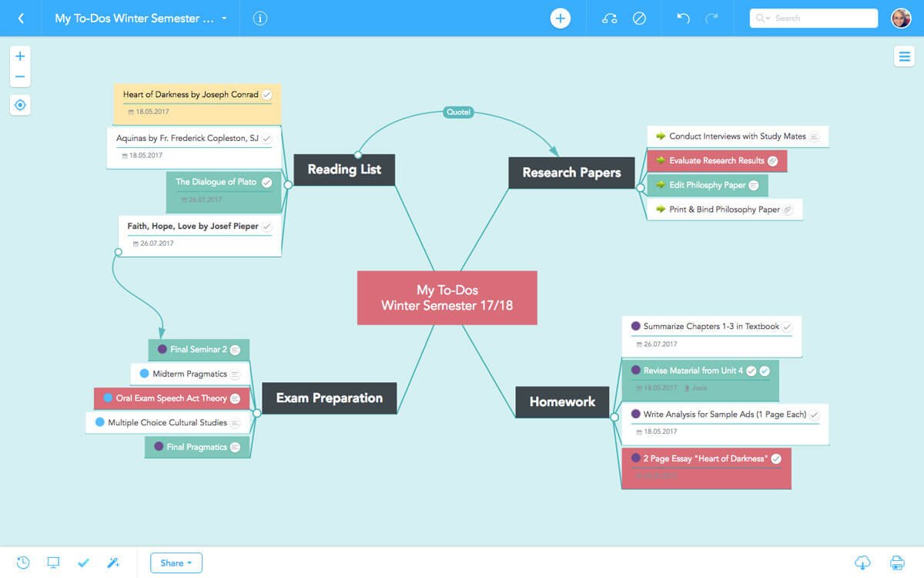This screenshot has height=578, width=924.
Task: Open the history view clock icon
Action: point(23,563)
